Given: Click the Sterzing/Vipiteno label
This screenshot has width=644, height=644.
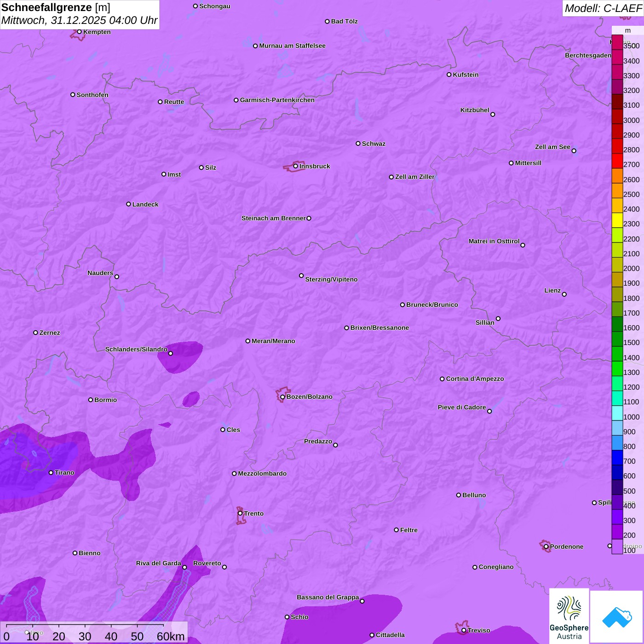Looking at the screenshot, I should pos(331,279).
